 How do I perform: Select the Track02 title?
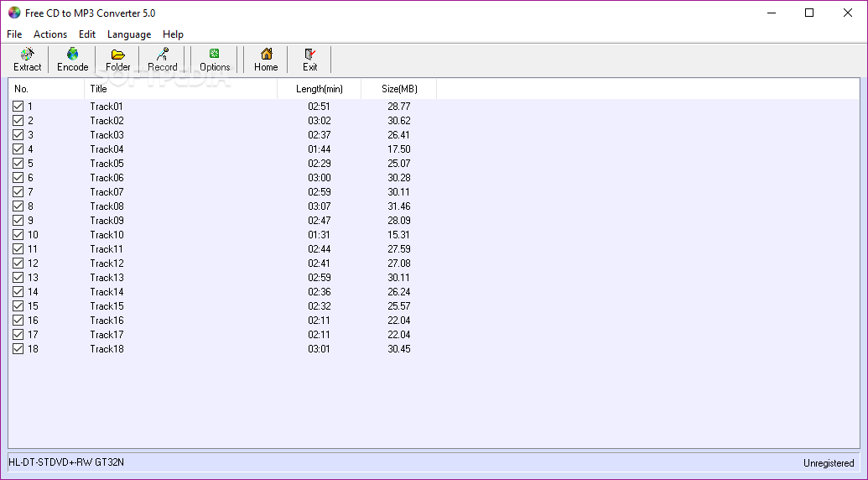(x=107, y=121)
